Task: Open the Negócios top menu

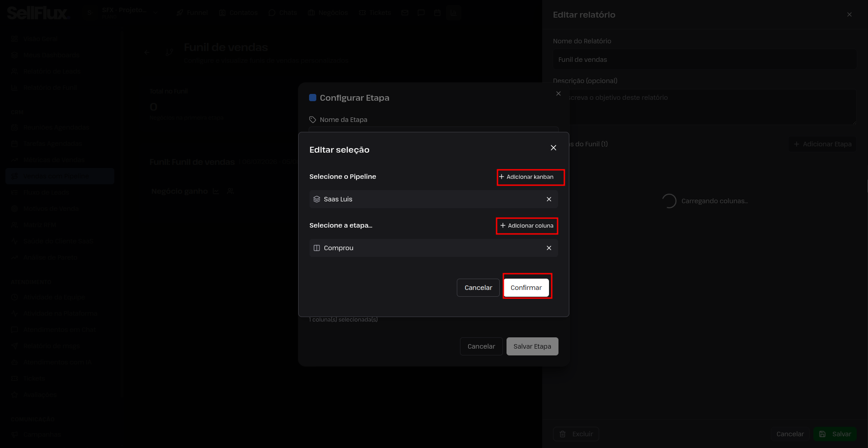Action: tap(328, 13)
